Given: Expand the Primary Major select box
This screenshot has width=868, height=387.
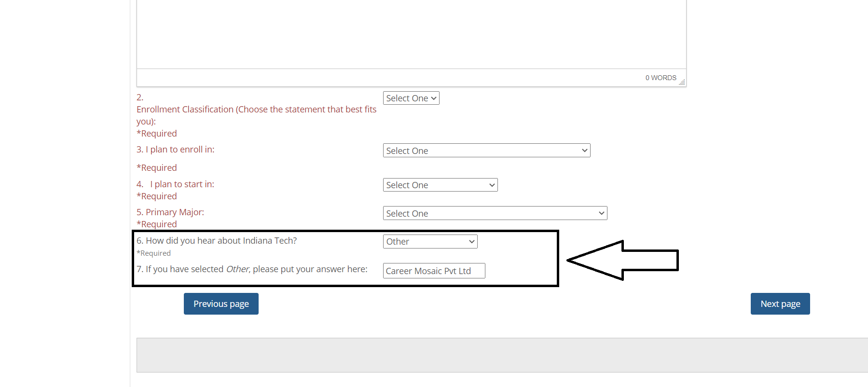Looking at the screenshot, I should [495, 213].
